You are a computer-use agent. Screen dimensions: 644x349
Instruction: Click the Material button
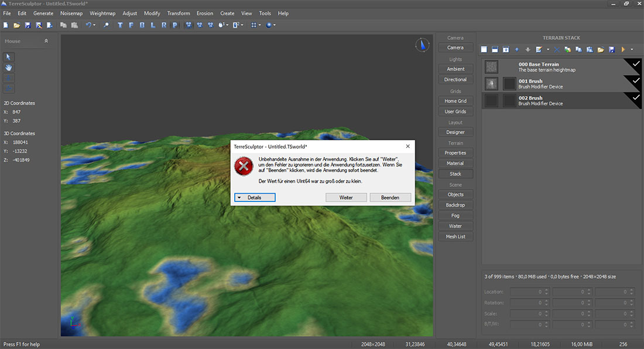(455, 163)
